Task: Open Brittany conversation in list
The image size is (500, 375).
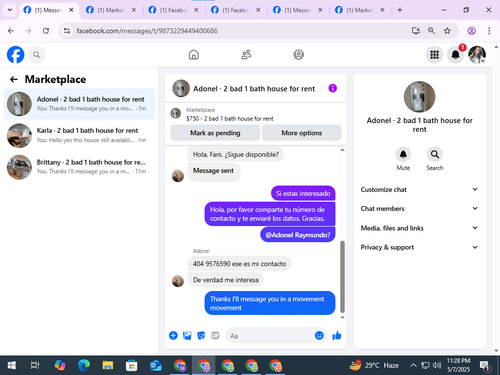Action: (79, 167)
